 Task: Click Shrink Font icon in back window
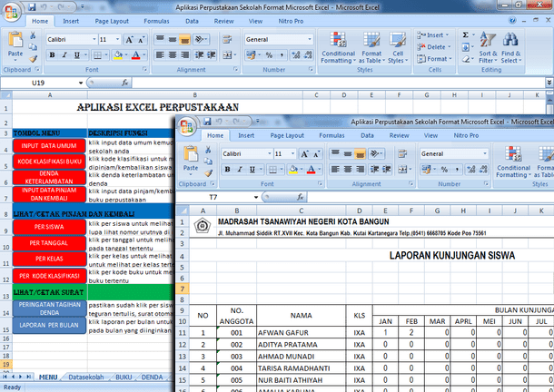point(141,40)
